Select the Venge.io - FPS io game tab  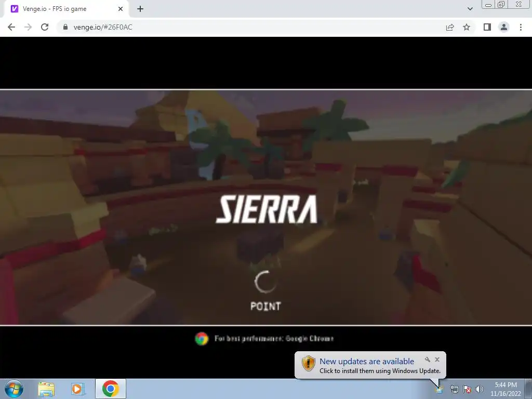click(x=66, y=9)
